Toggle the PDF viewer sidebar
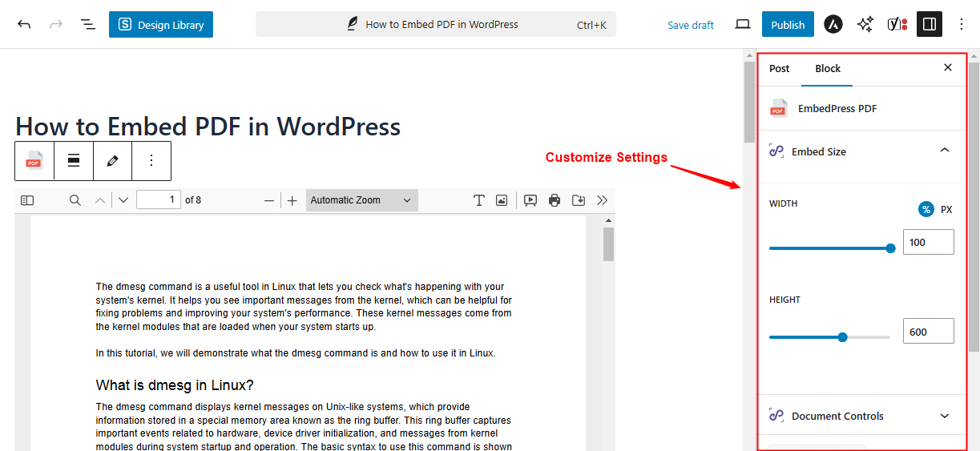Viewport: 980px width, 451px height. 27,200
